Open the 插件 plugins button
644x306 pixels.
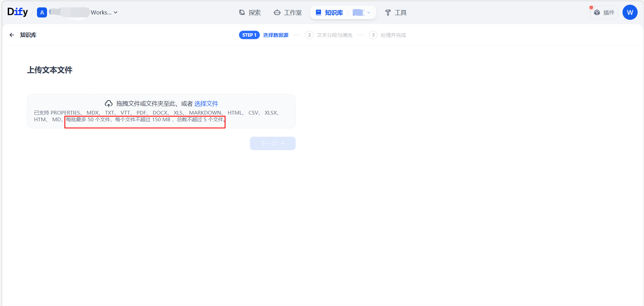click(x=604, y=12)
